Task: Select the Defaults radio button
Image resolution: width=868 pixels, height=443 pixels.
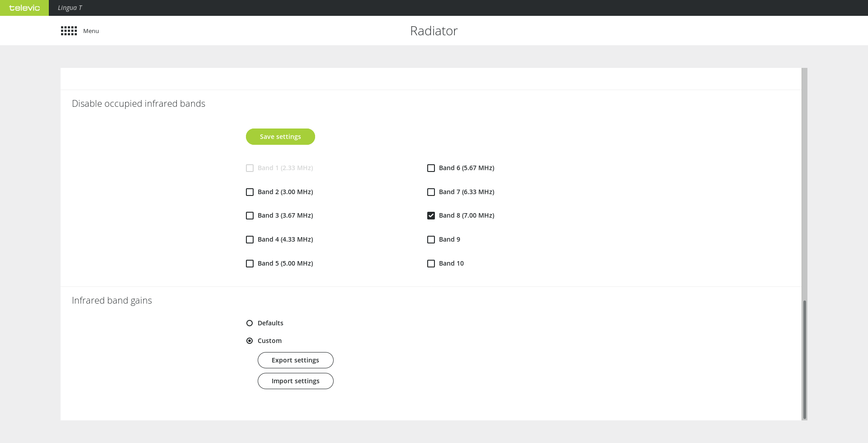Action: (250, 323)
